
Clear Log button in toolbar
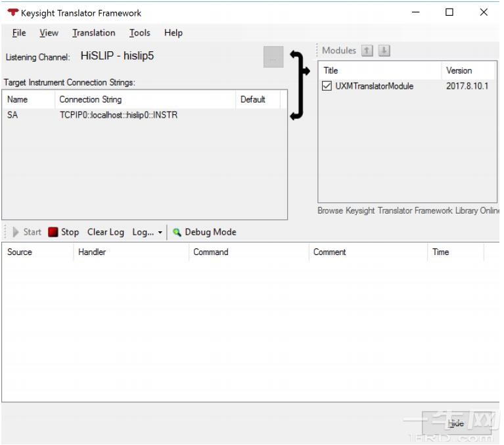tap(106, 232)
